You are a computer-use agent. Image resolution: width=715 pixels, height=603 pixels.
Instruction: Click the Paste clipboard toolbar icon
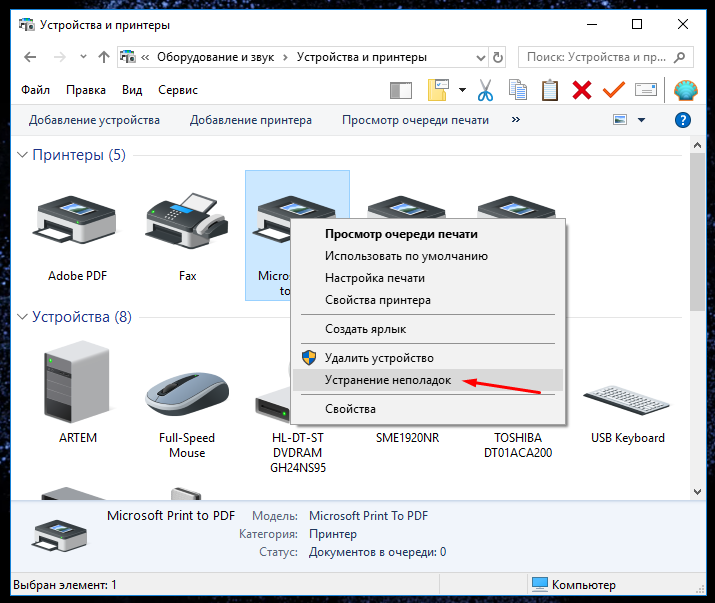[550, 90]
